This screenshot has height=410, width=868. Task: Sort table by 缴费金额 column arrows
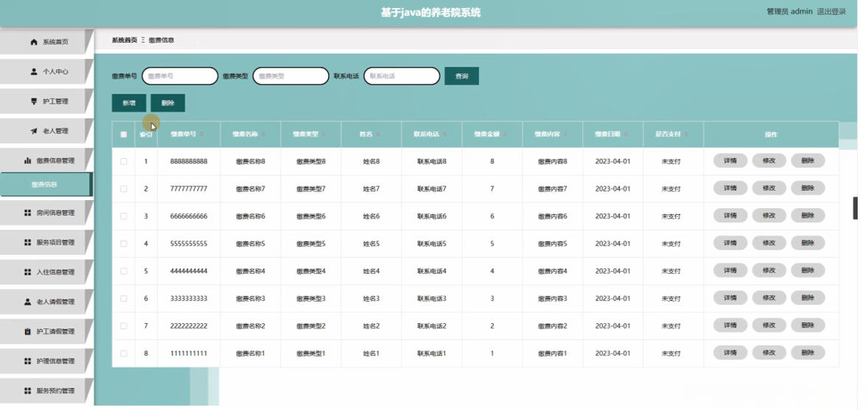point(505,135)
